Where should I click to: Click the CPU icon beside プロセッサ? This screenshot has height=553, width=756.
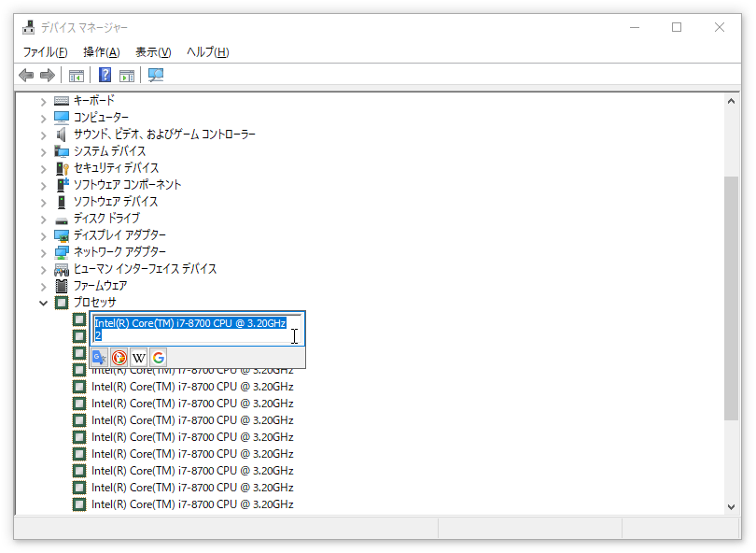pos(62,303)
